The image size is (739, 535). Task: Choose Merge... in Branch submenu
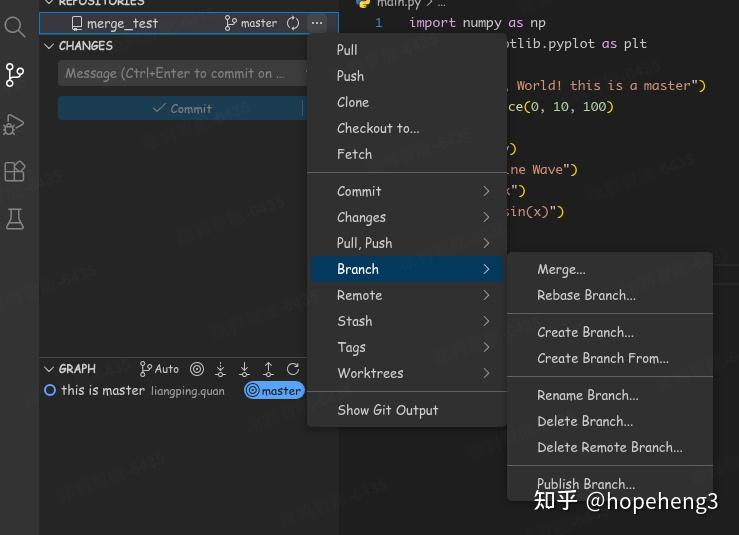coord(610,270)
